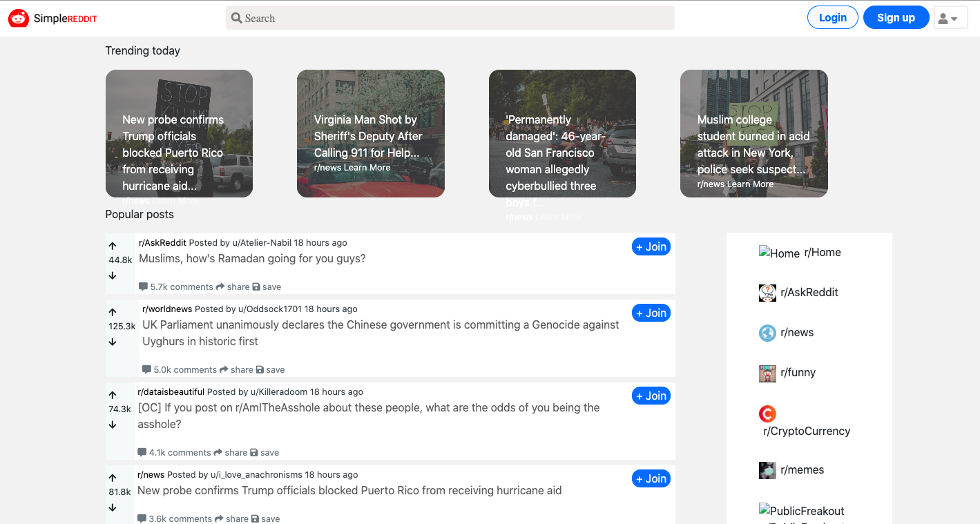Click the CryptoCurrency red C icon
980x524 pixels.
click(767, 414)
